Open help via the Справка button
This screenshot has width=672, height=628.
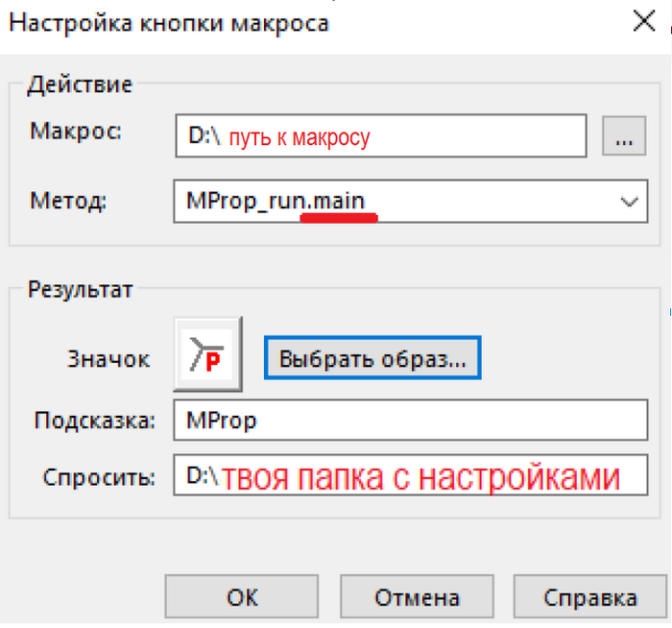pyautogui.click(x=589, y=597)
